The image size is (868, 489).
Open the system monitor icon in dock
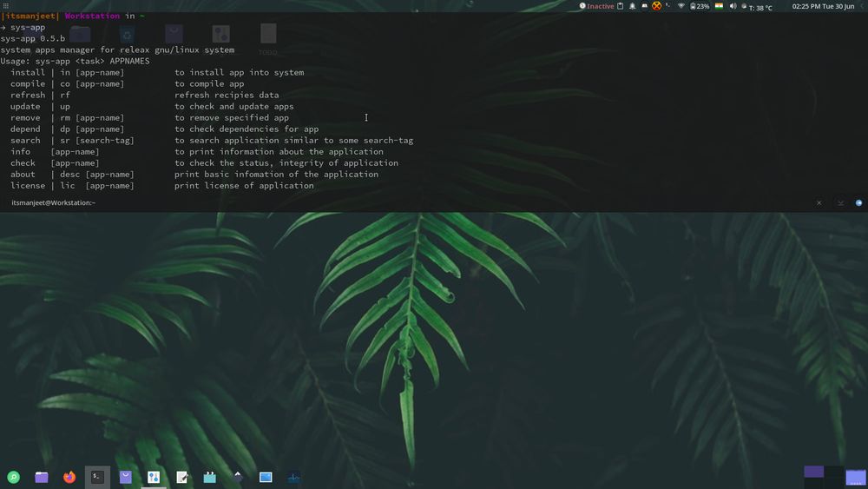click(x=293, y=477)
